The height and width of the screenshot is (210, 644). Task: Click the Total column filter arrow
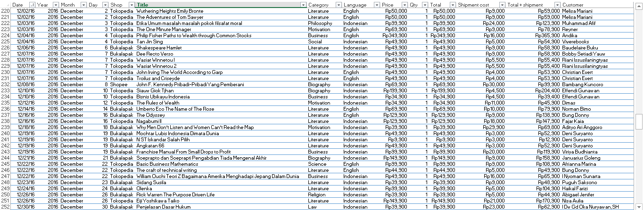click(452, 5)
